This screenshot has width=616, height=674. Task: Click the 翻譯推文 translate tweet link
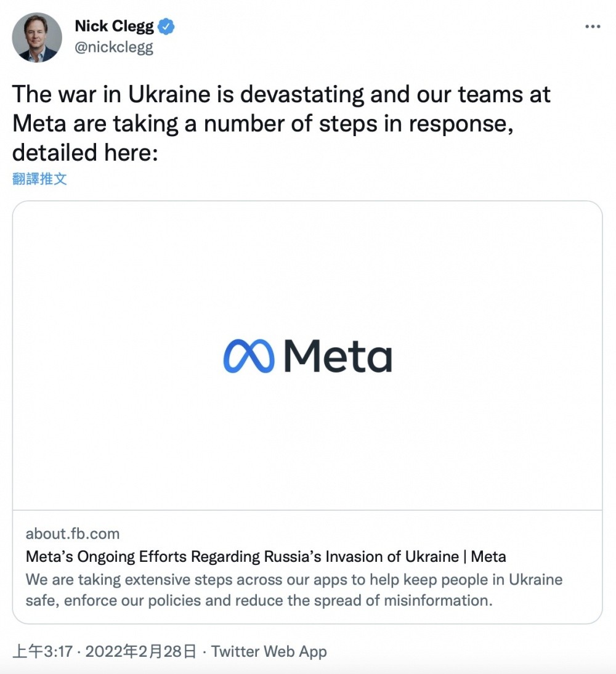coord(39,179)
